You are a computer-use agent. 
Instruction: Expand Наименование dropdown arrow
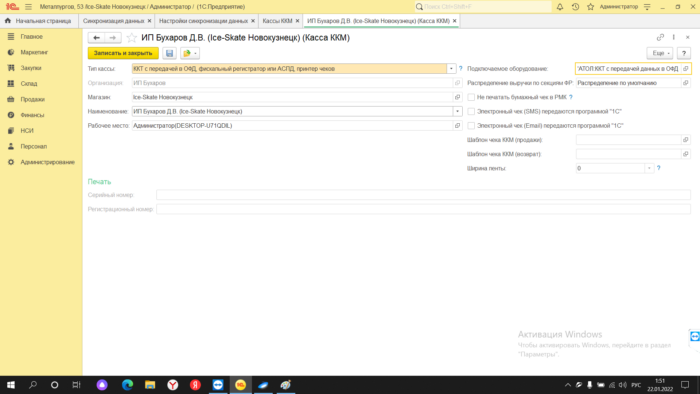[x=458, y=112]
